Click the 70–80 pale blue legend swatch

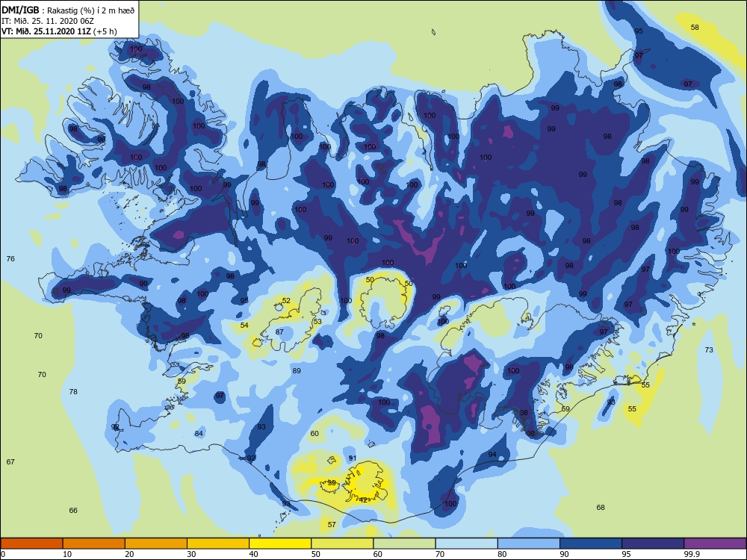coord(466,544)
